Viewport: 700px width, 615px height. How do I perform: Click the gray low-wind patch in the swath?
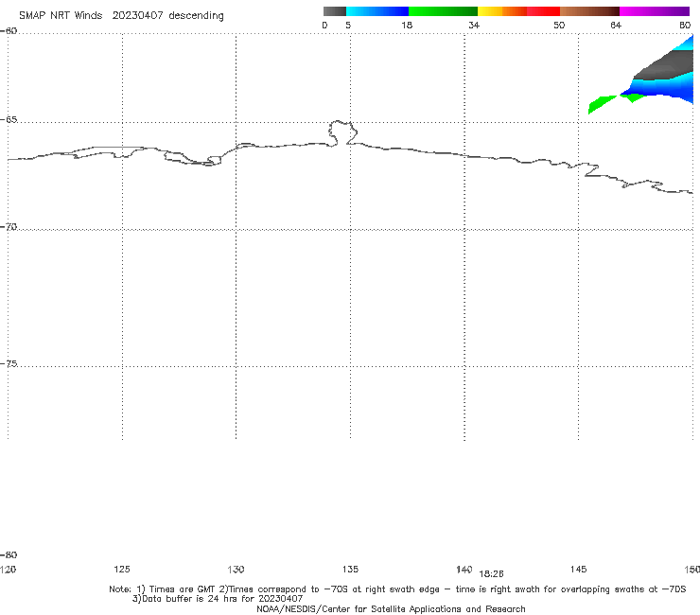tap(668, 65)
